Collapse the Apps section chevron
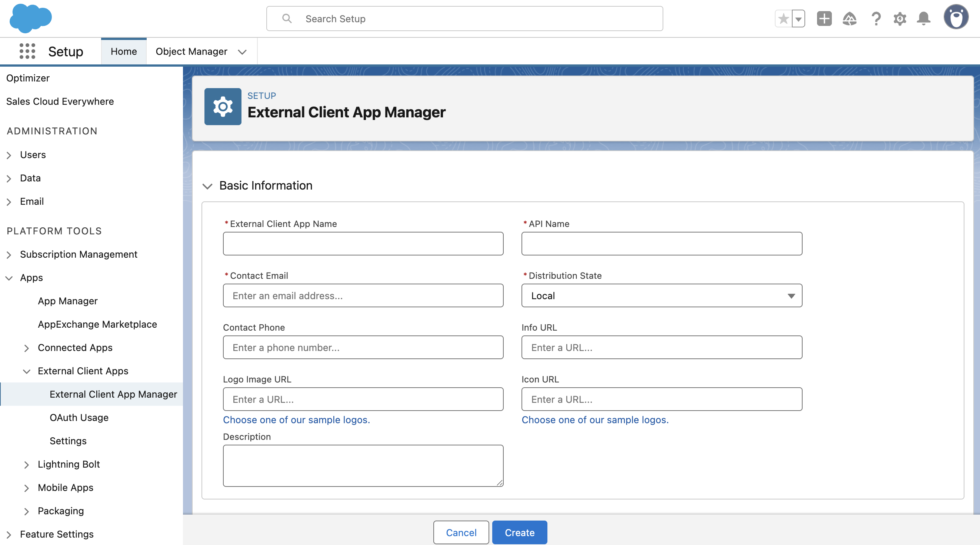This screenshot has width=980, height=545. (9, 278)
